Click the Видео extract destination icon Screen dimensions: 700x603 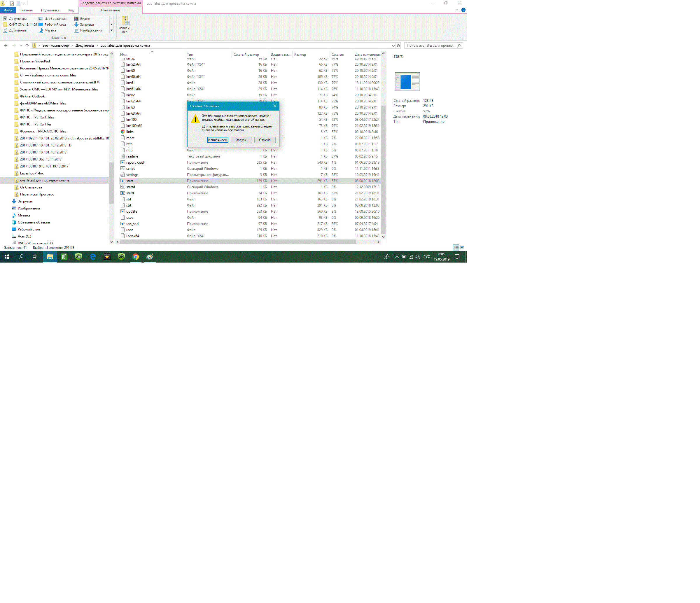(76, 19)
